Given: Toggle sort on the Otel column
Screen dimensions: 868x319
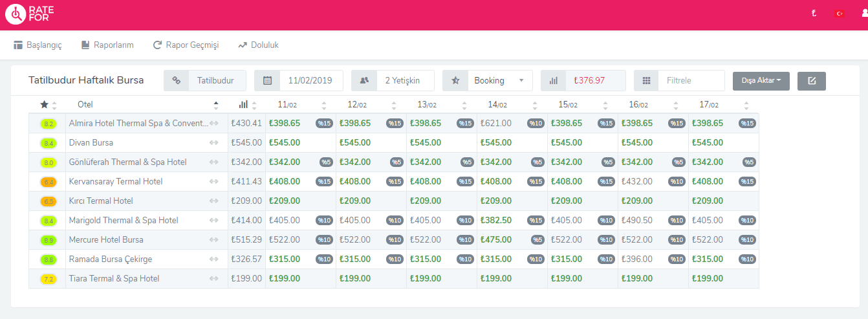Looking at the screenshot, I should [x=216, y=105].
